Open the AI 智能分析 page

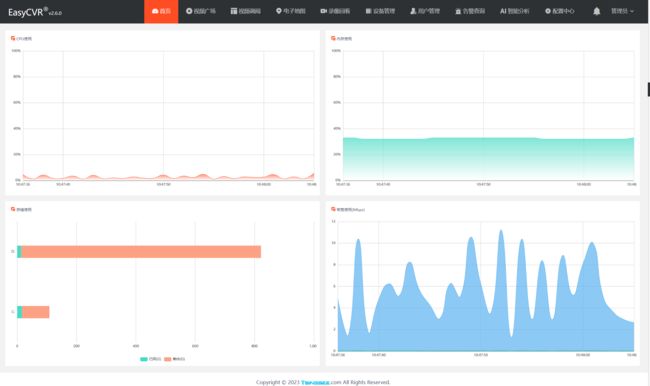514,11
